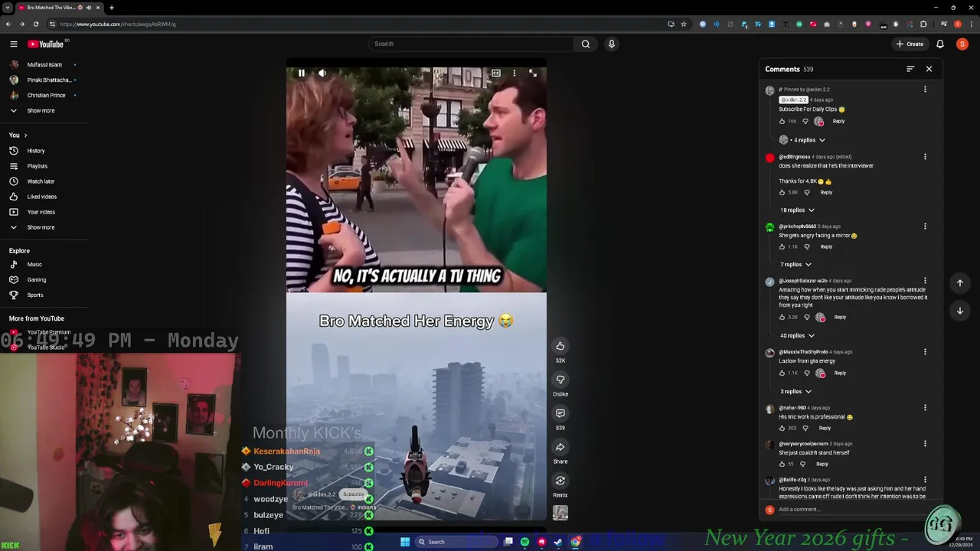
Task: Open YouTube notifications bell
Action: click(940, 44)
